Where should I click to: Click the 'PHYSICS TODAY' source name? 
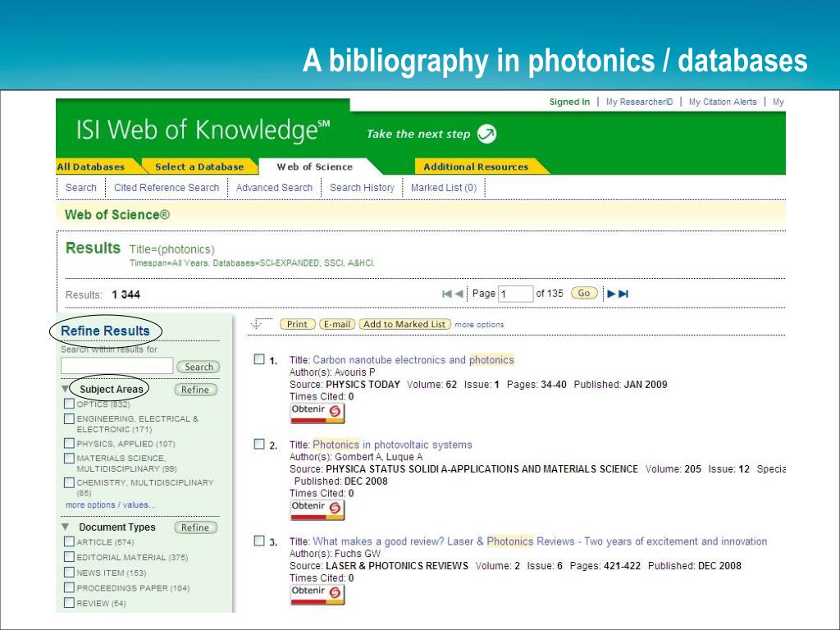pyautogui.click(x=363, y=384)
